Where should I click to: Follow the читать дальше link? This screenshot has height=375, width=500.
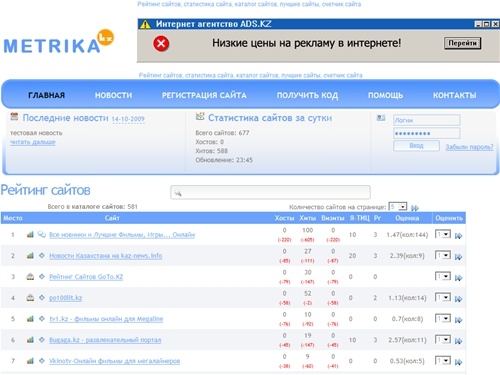[33, 142]
